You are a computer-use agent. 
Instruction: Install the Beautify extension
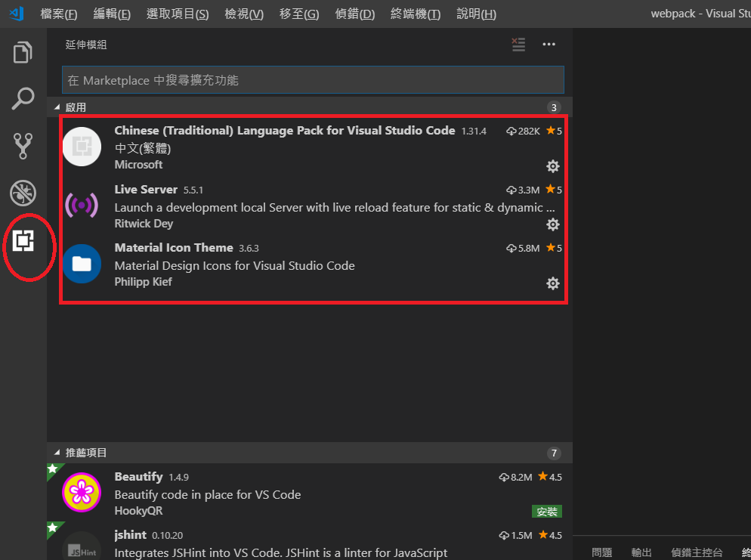(546, 511)
